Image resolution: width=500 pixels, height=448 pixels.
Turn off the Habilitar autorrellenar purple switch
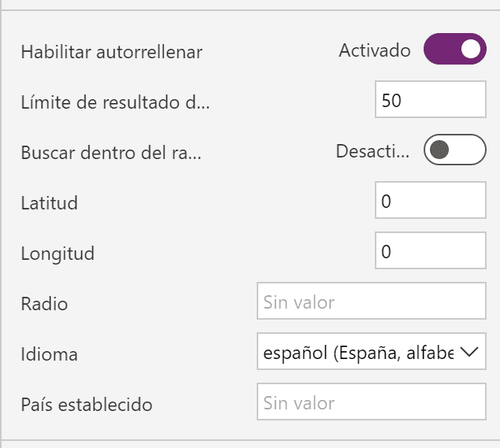pyautogui.click(x=454, y=49)
